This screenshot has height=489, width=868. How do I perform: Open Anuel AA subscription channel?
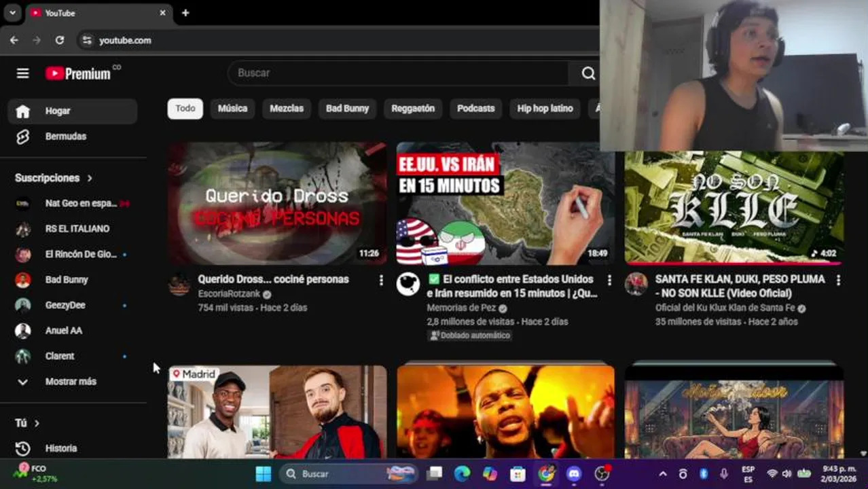(x=73, y=331)
